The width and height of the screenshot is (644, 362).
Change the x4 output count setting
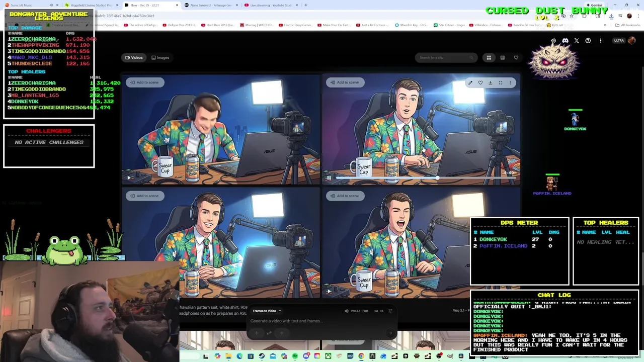click(x=379, y=311)
